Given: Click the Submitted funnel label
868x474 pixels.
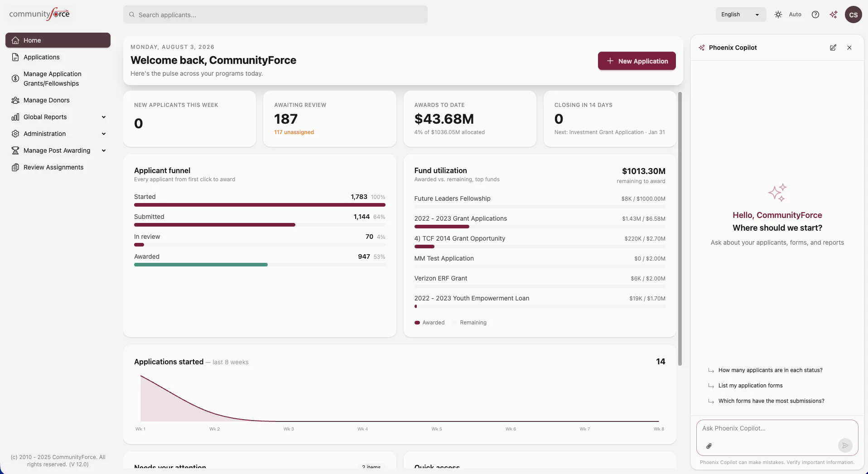Looking at the screenshot, I should (149, 217).
